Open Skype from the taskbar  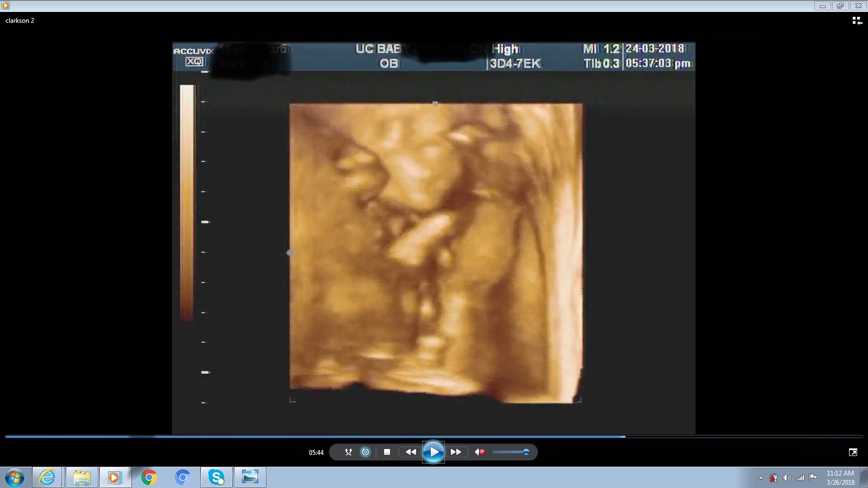pyautogui.click(x=216, y=477)
